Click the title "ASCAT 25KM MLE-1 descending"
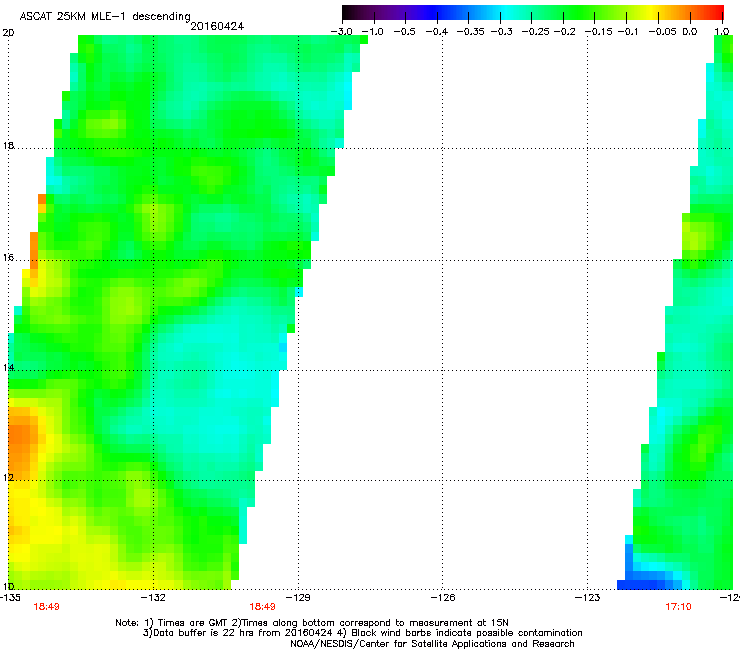The height and width of the screenshot is (650, 740). pos(105,17)
